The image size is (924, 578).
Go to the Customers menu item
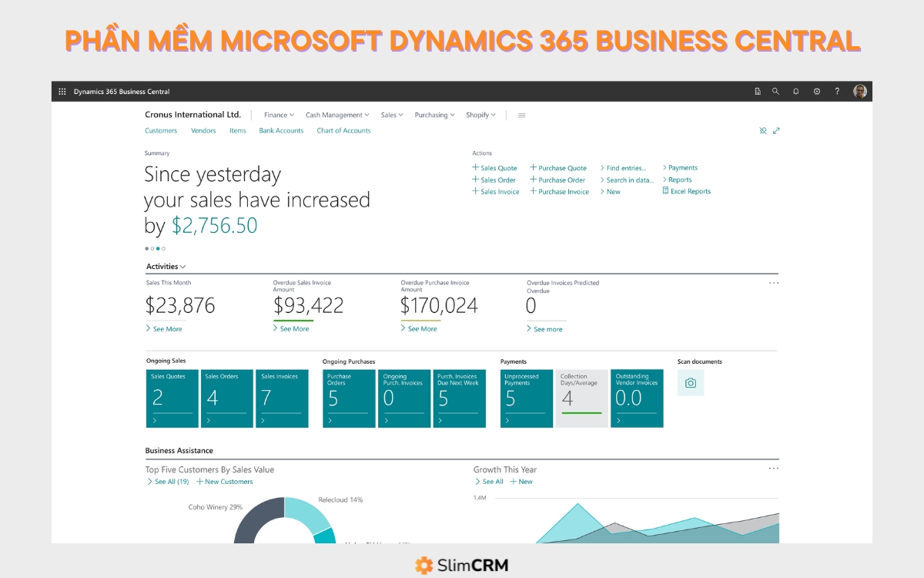click(161, 131)
